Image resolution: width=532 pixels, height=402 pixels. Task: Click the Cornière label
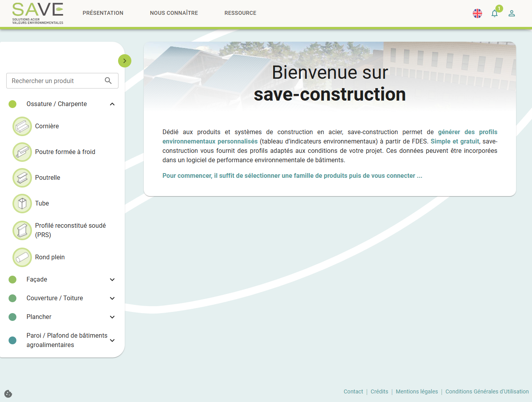(47, 126)
